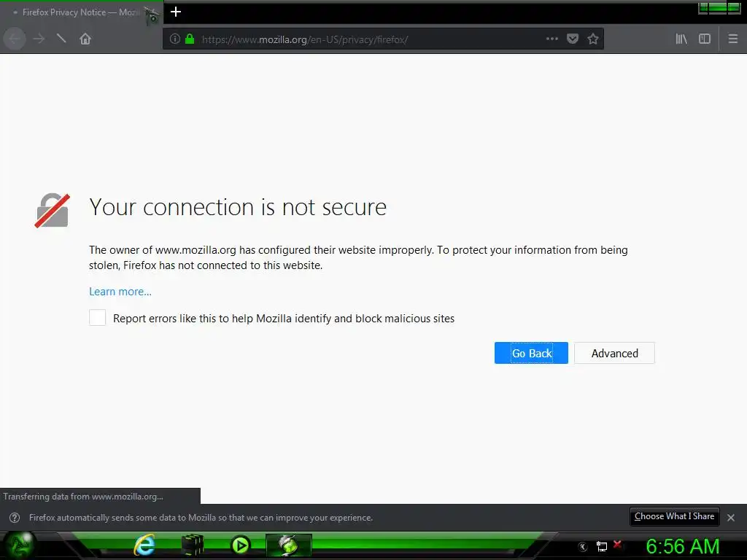Image resolution: width=747 pixels, height=560 pixels.
Task: Click the Go Back button
Action: pos(531,353)
